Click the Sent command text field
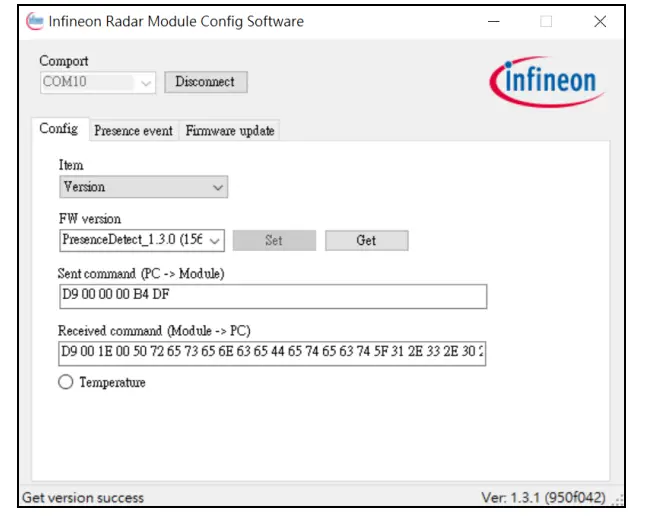Viewport: 659px width, 521px height. point(273,296)
